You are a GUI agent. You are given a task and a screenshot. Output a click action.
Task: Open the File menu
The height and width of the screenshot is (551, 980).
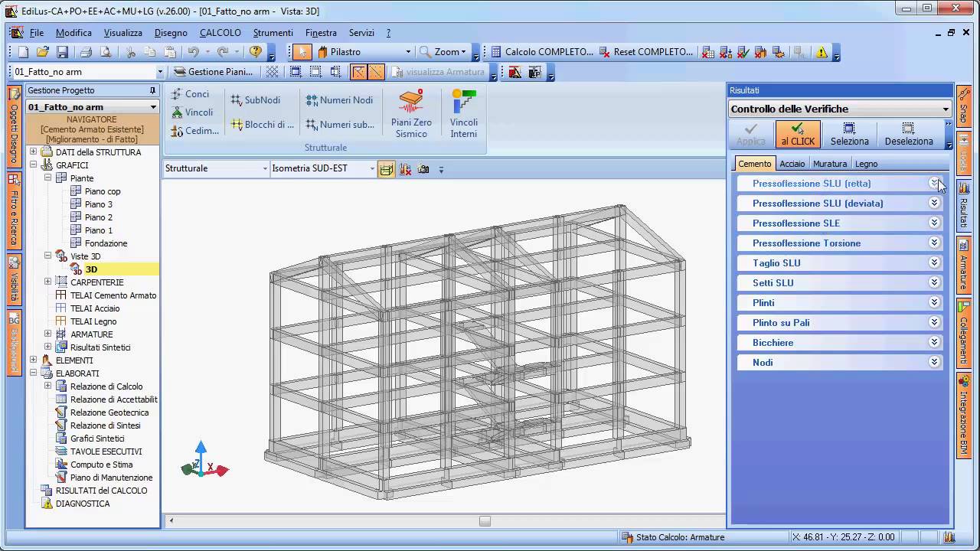[x=37, y=33]
